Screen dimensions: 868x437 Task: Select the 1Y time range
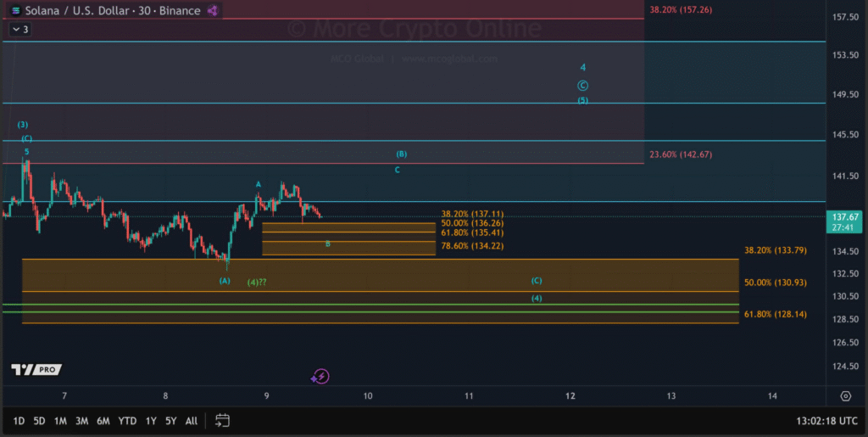151,421
